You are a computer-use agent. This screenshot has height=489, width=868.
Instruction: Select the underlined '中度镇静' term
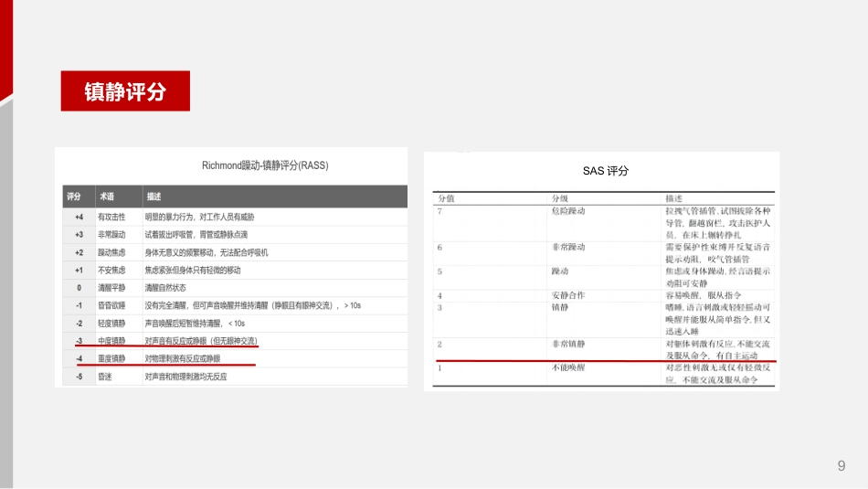[111, 341]
